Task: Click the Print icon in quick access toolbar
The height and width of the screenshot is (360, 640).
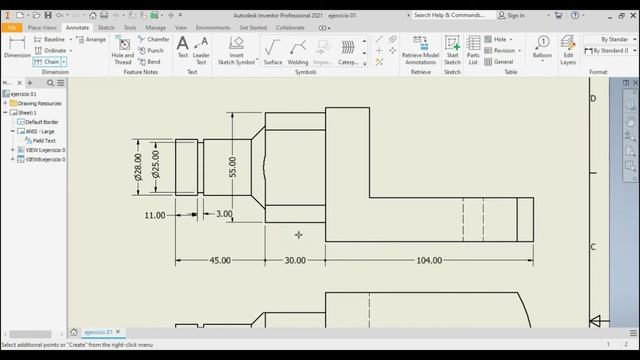Action: 104,15
